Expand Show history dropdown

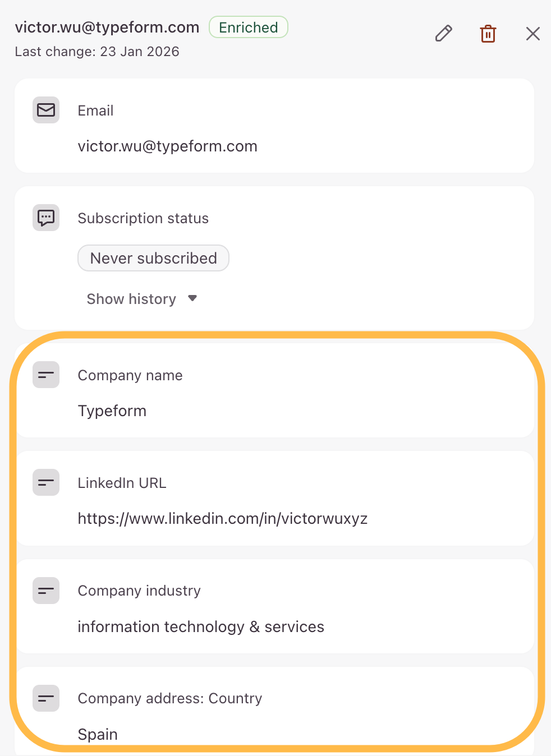tap(132, 299)
